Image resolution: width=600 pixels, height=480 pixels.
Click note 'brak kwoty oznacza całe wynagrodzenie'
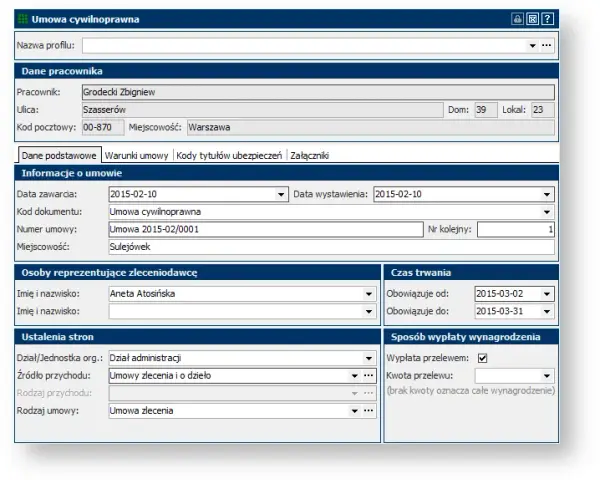point(471,391)
